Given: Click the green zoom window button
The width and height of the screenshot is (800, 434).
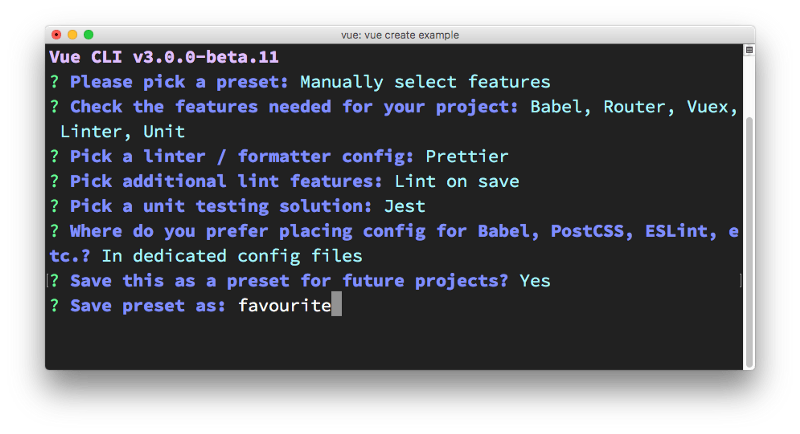Looking at the screenshot, I should click(89, 35).
